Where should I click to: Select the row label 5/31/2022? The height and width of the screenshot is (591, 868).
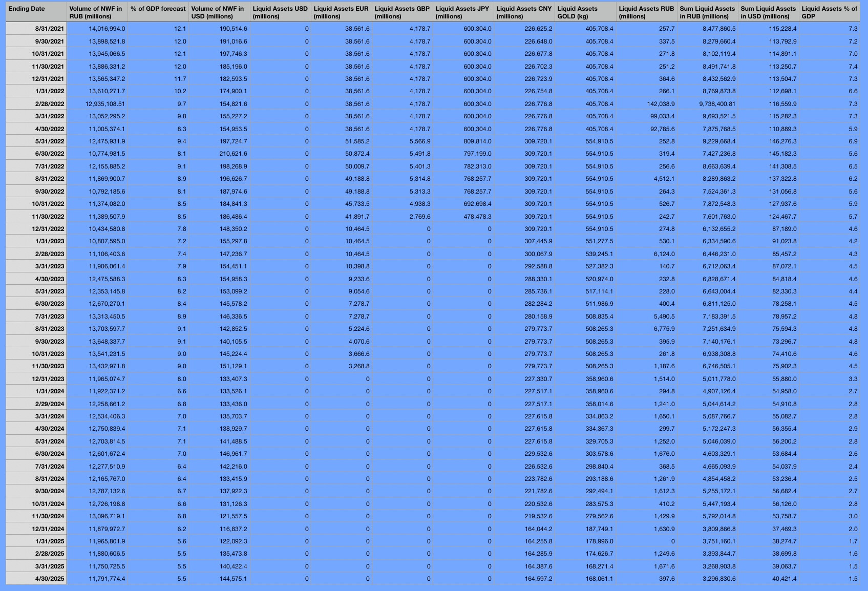36,141
